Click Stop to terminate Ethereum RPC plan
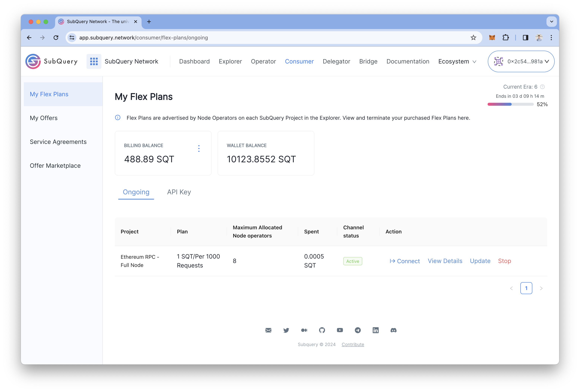580x392 pixels. (x=504, y=261)
